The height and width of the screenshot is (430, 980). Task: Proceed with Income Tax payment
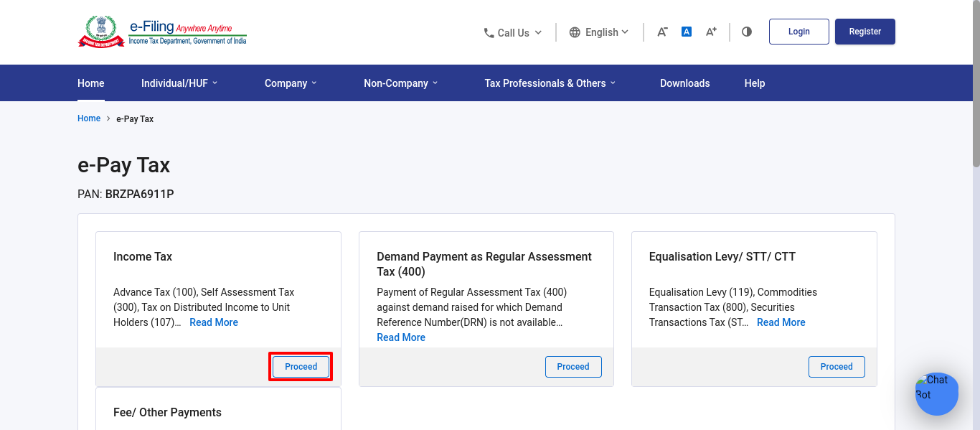(301, 367)
